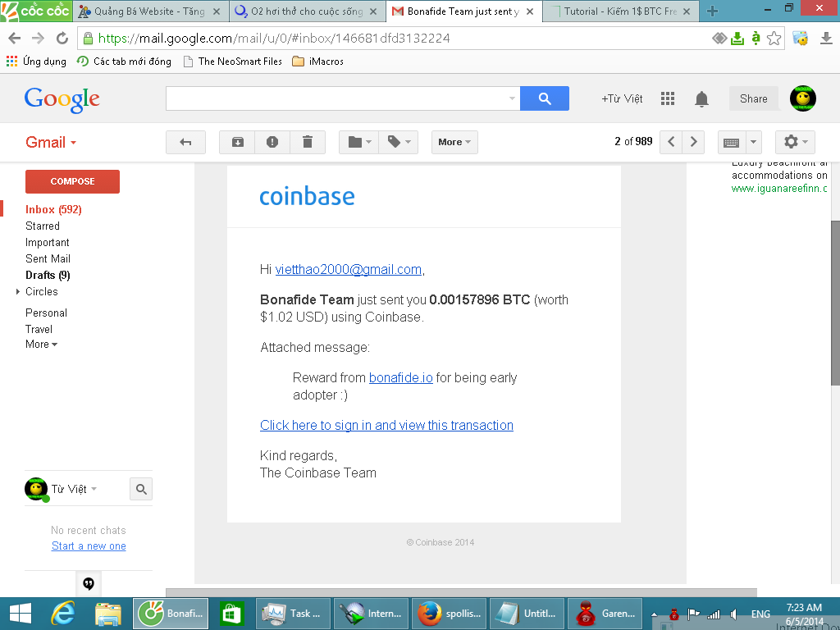This screenshot has width=840, height=630.
Task: Open Ứng dụng apps bookmark
Action: click(x=36, y=61)
